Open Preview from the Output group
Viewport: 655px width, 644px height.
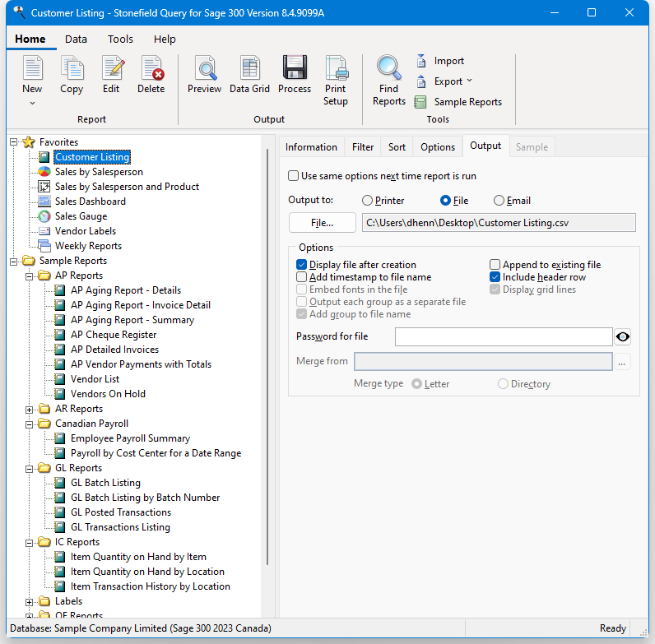click(204, 75)
